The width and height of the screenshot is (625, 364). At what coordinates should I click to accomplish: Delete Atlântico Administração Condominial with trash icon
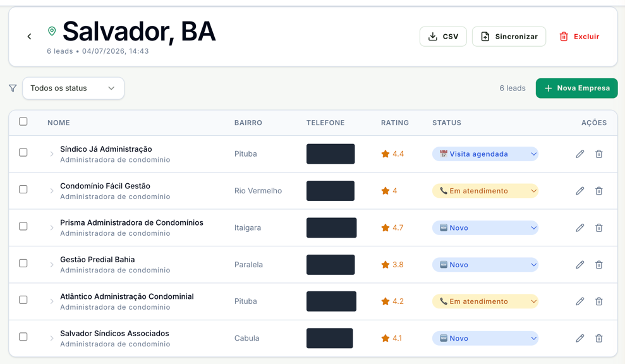pos(598,301)
